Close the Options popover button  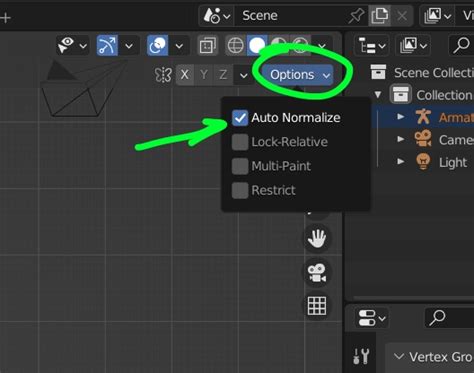pos(298,75)
